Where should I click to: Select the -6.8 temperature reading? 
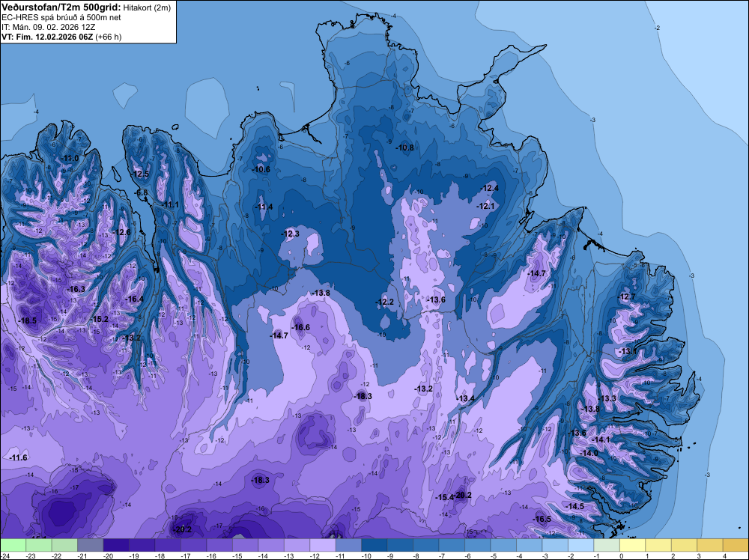click(x=142, y=193)
